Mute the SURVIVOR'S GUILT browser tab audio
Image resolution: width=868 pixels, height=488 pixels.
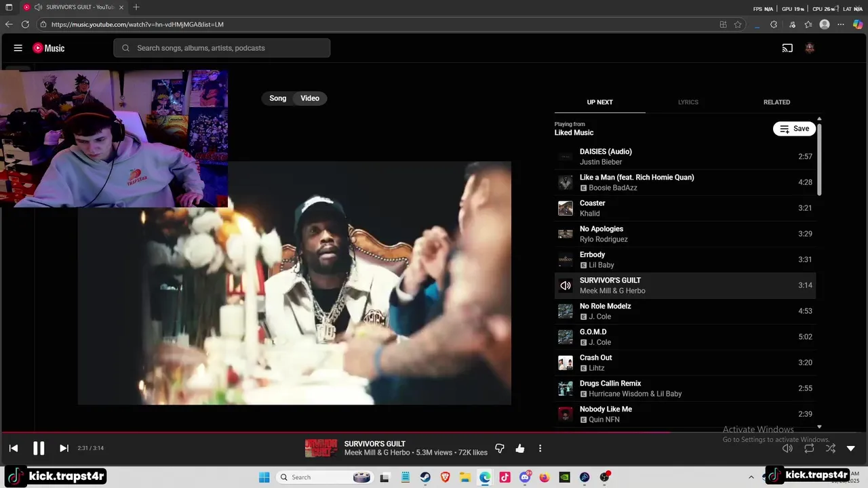click(38, 7)
